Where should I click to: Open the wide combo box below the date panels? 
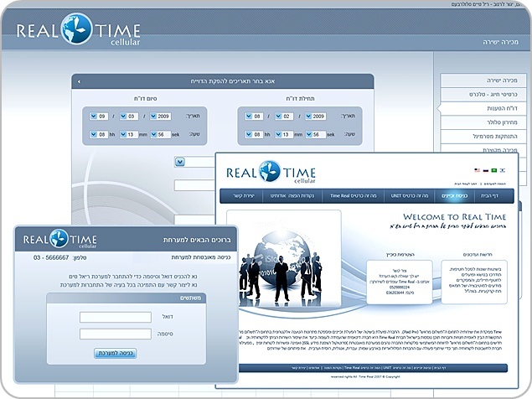tap(194, 162)
